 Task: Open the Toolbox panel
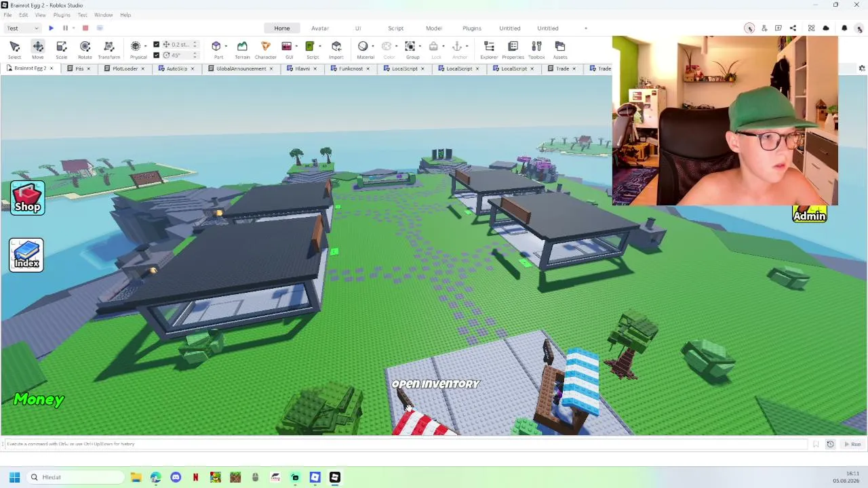536,49
